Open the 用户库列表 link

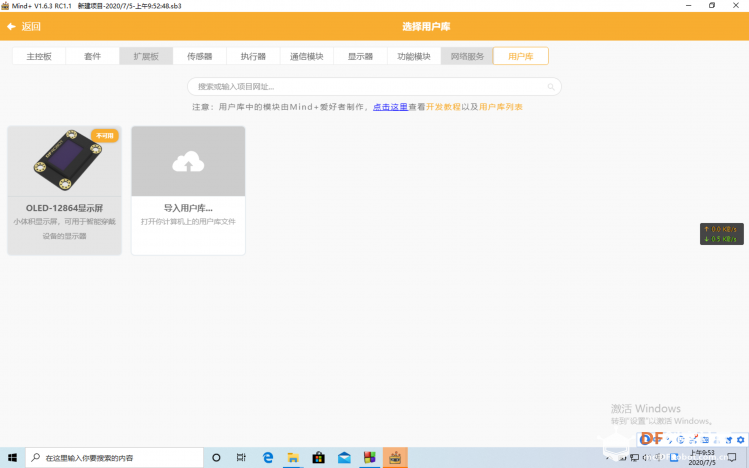click(x=501, y=107)
